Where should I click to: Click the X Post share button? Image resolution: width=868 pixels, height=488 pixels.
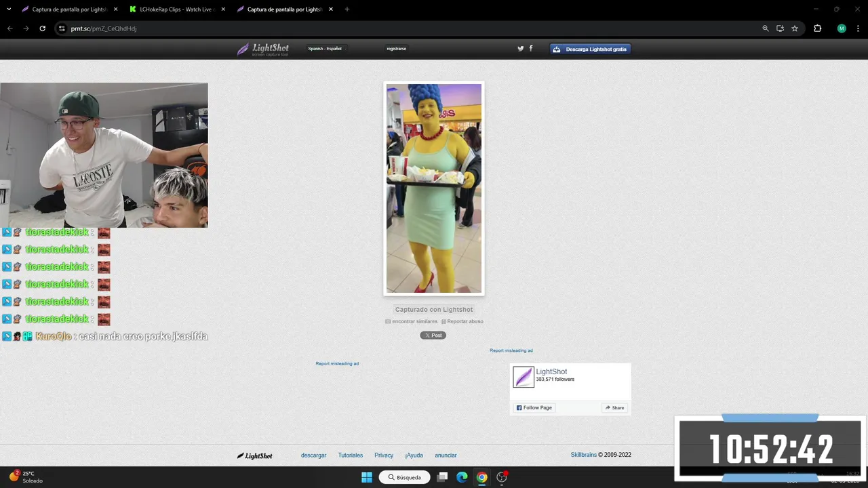click(x=433, y=335)
